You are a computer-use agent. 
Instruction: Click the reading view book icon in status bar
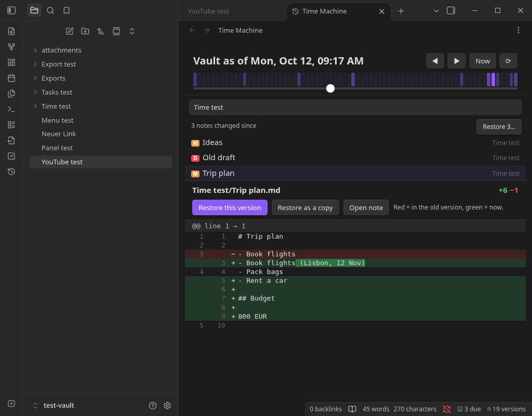coord(352,409)
